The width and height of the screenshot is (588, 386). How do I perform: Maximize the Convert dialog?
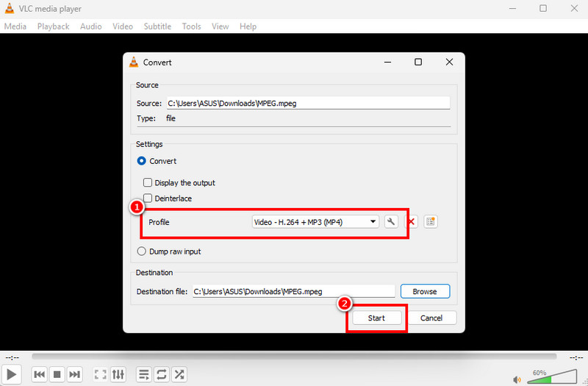click(418, 62)
